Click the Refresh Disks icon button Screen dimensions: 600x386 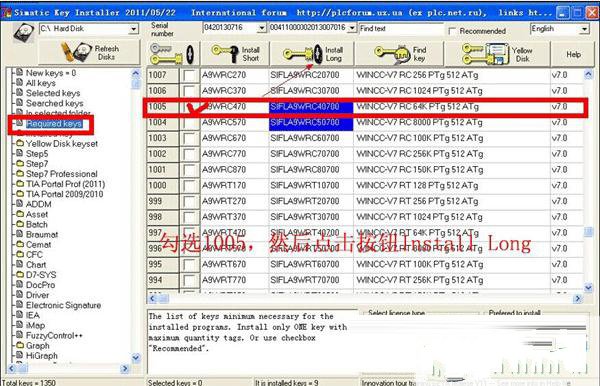point(90,53)
